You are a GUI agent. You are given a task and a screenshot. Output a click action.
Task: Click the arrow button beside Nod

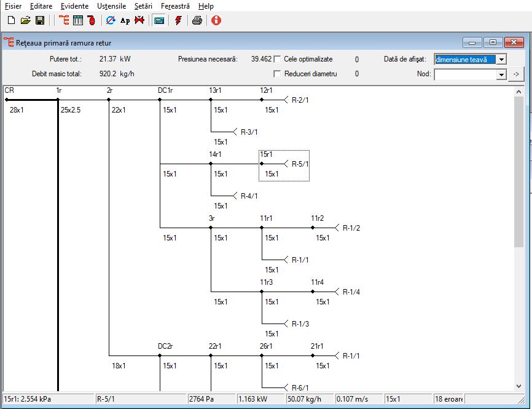click(x=517, y=74)
